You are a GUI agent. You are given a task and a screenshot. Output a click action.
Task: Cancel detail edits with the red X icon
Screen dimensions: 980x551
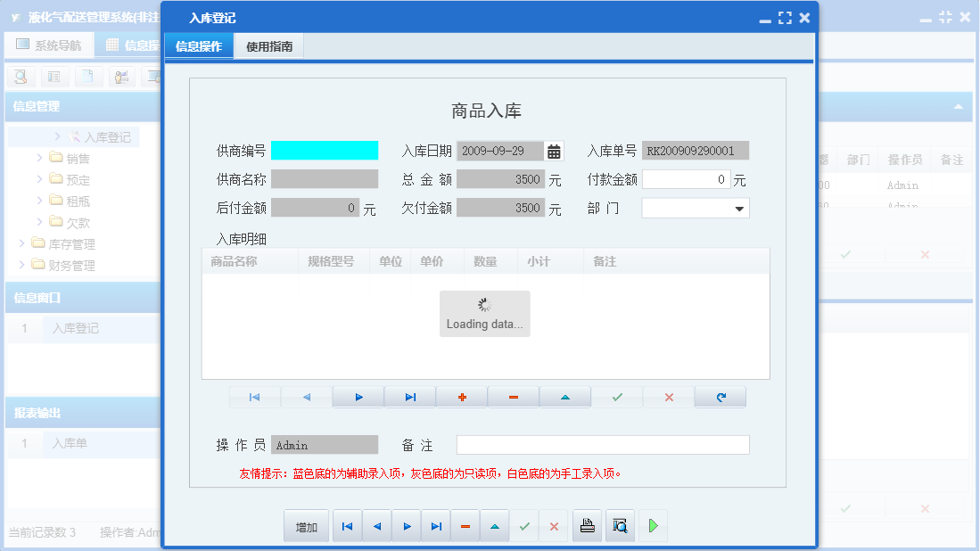pos(669,397)
